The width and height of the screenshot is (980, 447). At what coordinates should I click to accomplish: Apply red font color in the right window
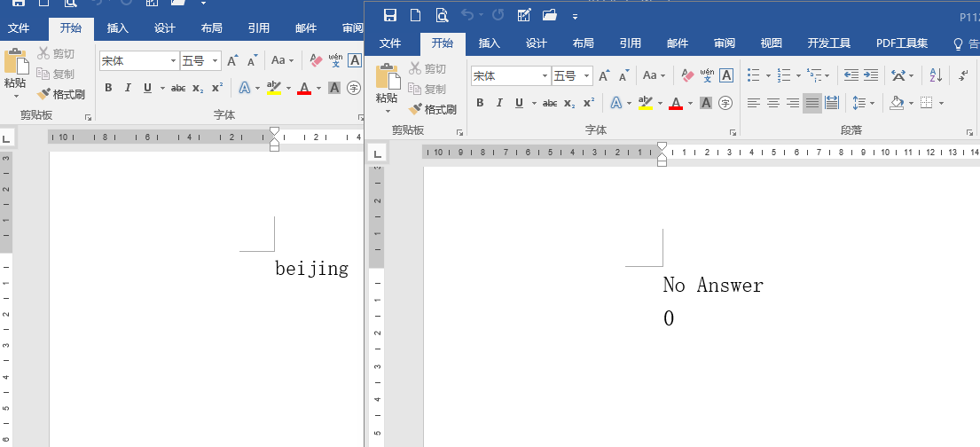click(x=676, y=103)
